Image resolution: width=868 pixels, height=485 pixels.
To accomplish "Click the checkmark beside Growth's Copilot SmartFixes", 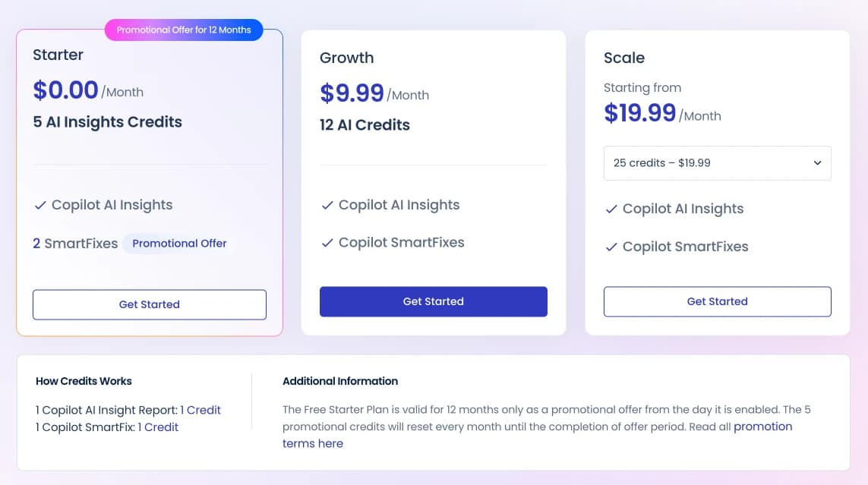I will (327, 242).
